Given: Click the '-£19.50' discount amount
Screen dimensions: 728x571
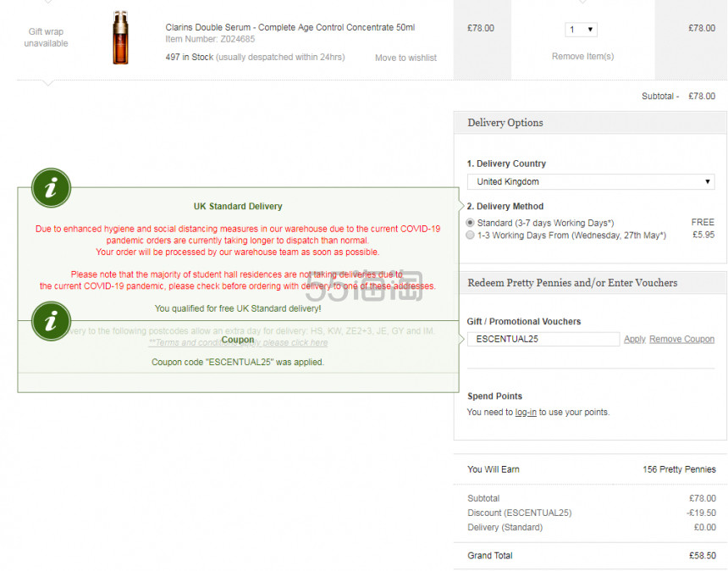Looking at the screenshot, I should 701,513.
